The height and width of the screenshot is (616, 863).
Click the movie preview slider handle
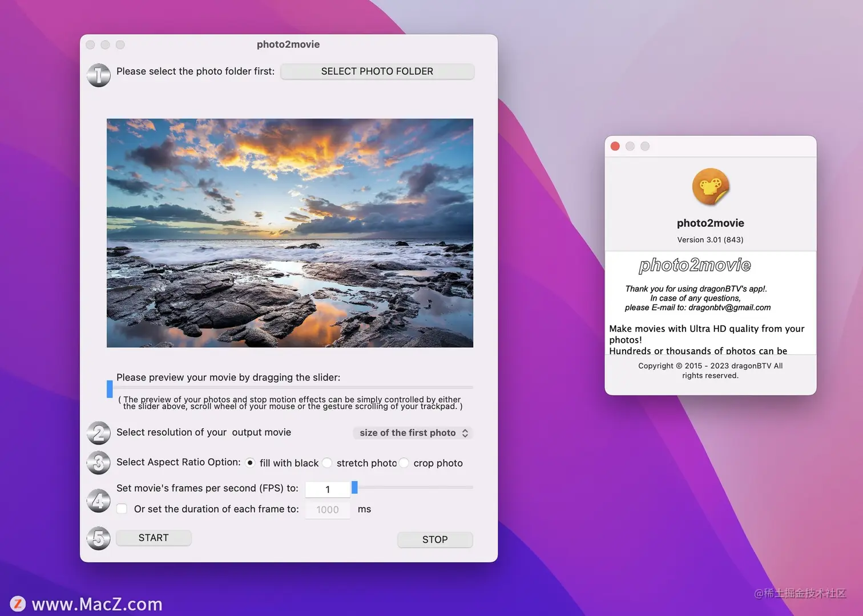(x=110, y=389)
